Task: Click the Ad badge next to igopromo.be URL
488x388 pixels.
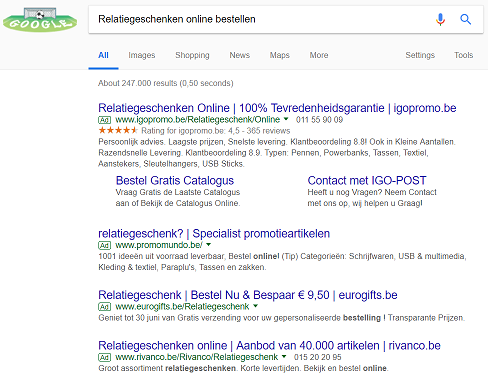Action: point(104,120)
